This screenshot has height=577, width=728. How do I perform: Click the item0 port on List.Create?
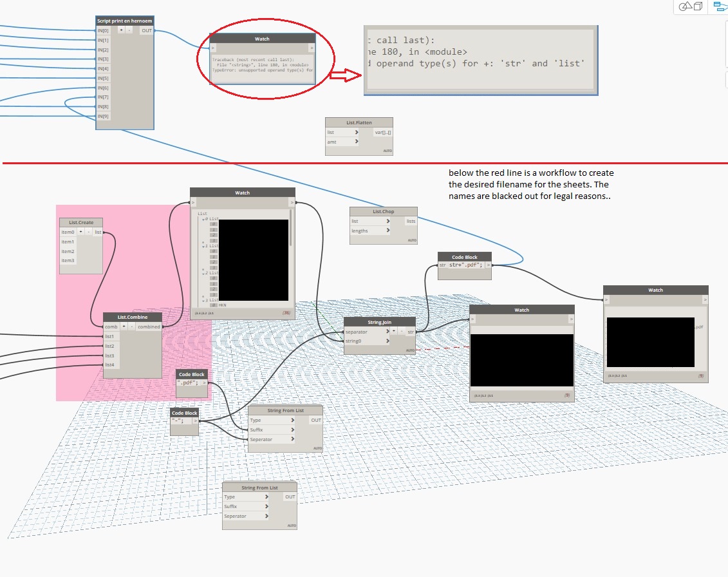(68, 232)
